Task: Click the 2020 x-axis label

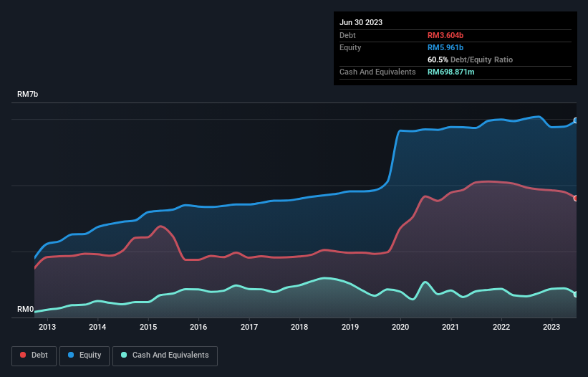Action: point(400,327)
